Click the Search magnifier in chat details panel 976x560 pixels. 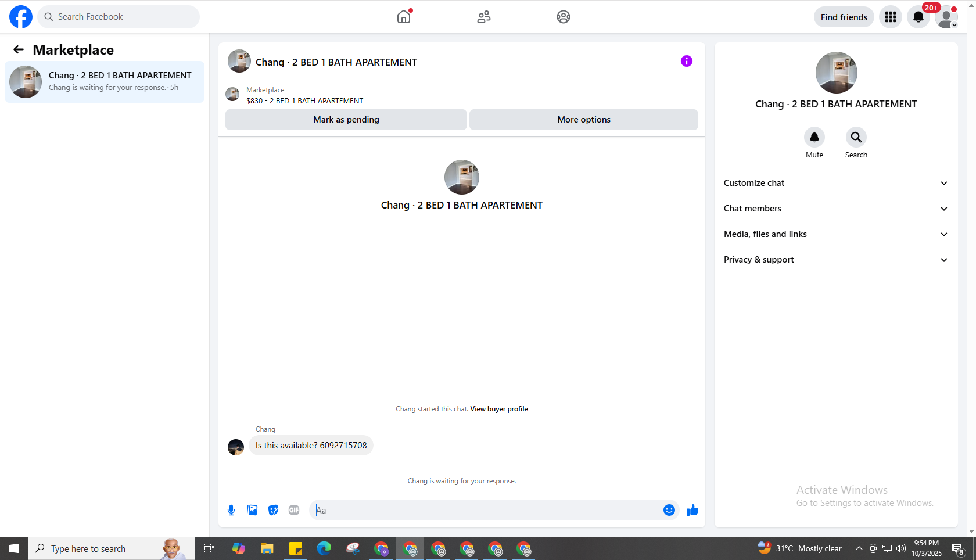(856, 137)
